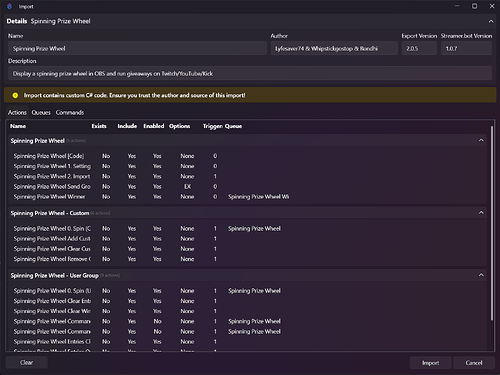Viewport: 500px width, 375px height.
Task: Click the Author input field
Action: [x=334, y=48]
